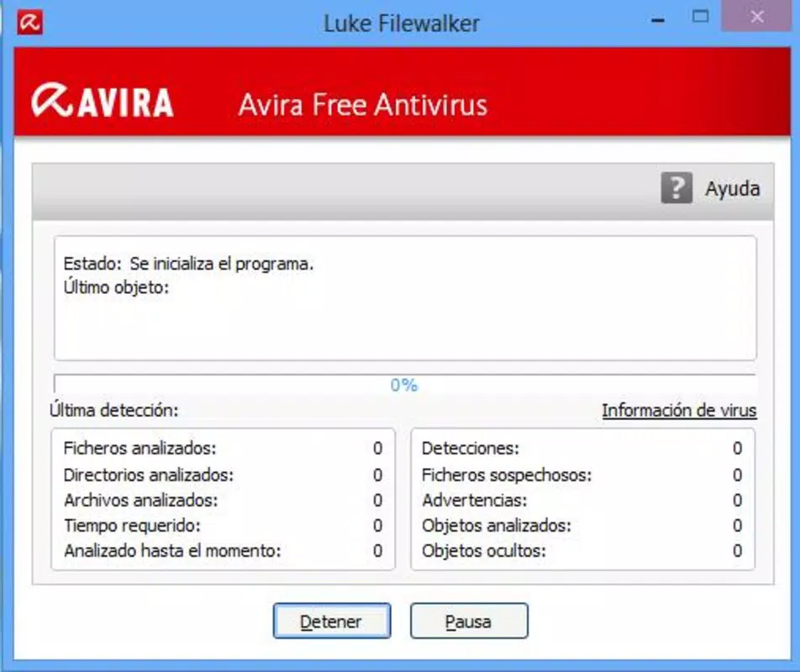This screenshot has height=672, width=800.
Task: Open help via the question mark icon
Action: [x=676, y=187]
